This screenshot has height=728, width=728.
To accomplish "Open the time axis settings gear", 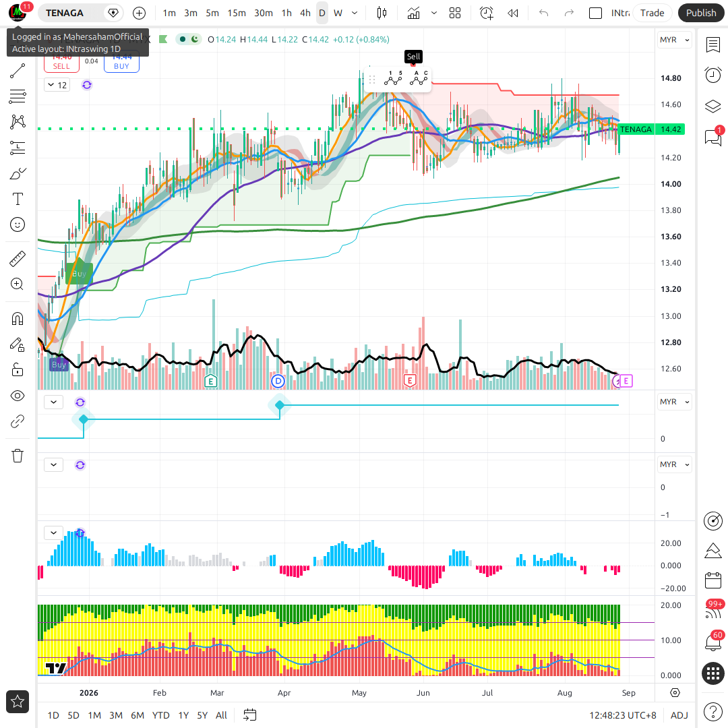I will pos(675,693).
